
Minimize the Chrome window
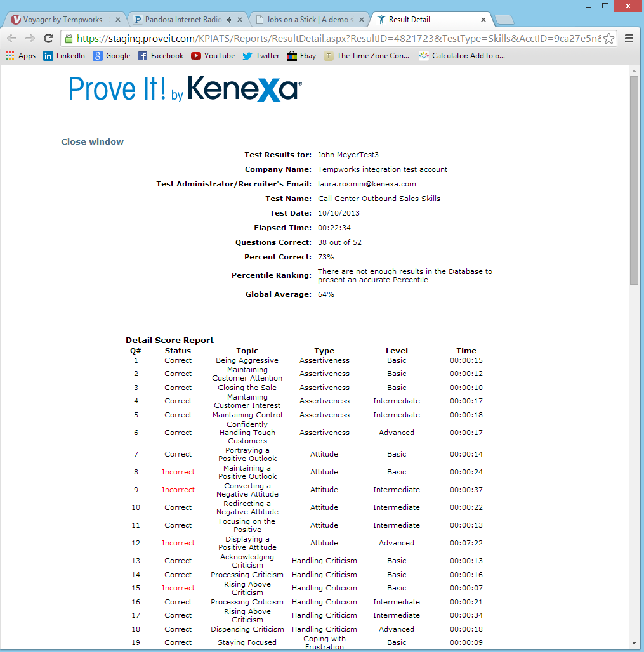[x=588, y=6]
